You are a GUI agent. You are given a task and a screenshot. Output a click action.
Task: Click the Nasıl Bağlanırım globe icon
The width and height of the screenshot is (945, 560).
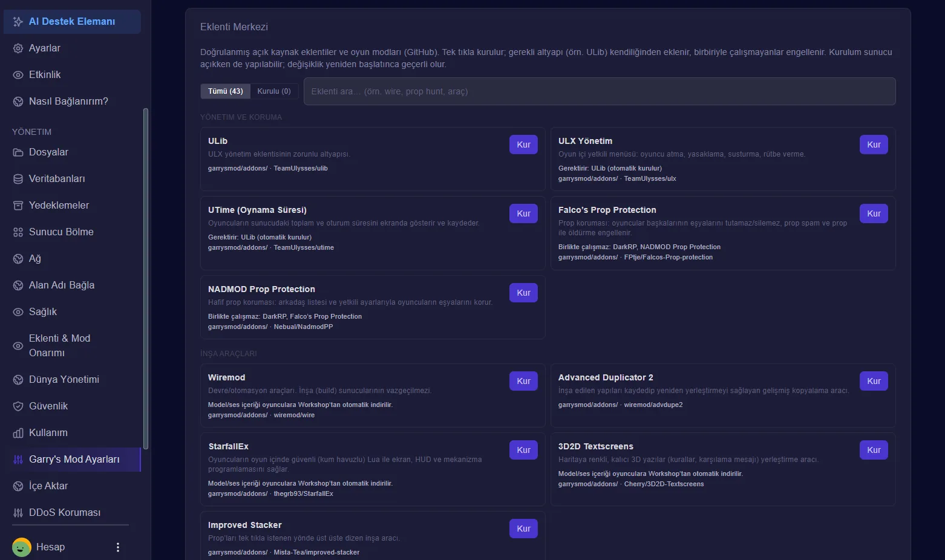point(18,102)
